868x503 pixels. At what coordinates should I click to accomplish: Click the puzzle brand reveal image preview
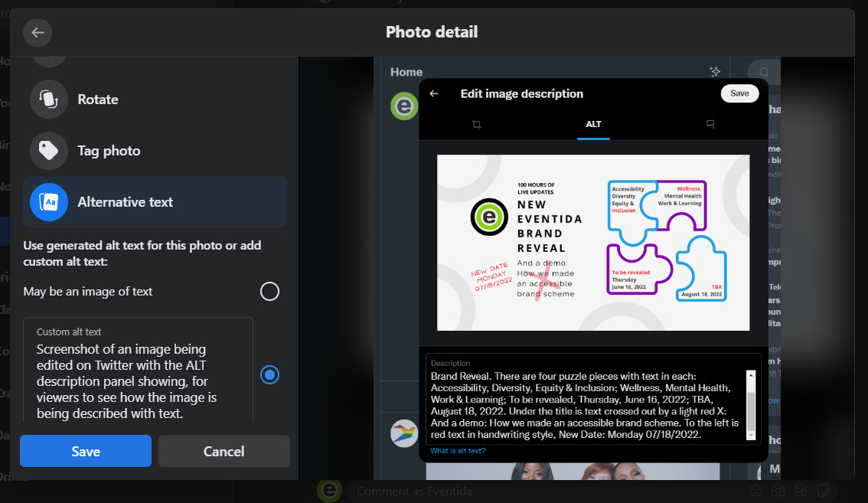tap(593, 243)
